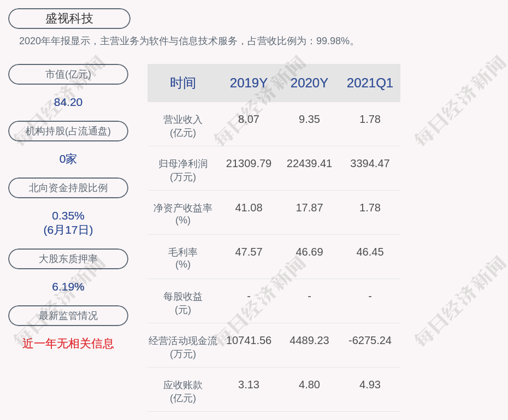Screen dimensions: 508x420
Task: Select the 6.19% pledge rate value
Action: tap(68, 287)
